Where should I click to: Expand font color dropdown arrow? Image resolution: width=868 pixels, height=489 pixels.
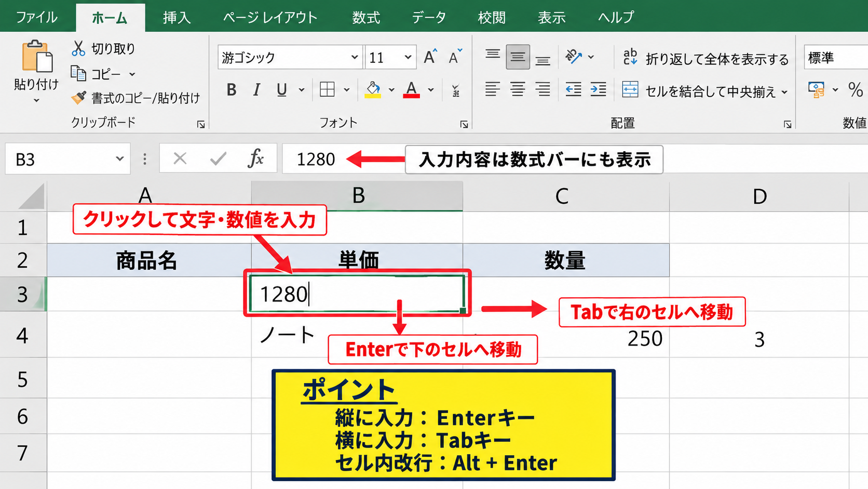pyautogui.click(x=431, y=90)
